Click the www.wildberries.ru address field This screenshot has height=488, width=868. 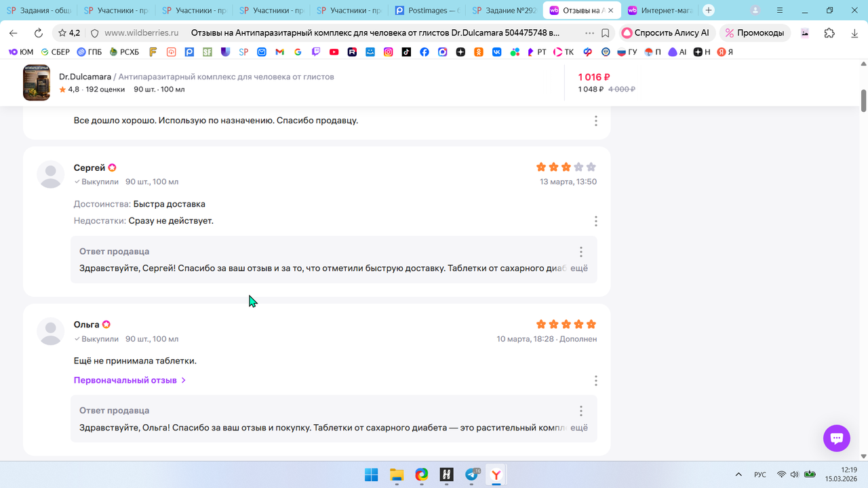(x=142, y=33)
